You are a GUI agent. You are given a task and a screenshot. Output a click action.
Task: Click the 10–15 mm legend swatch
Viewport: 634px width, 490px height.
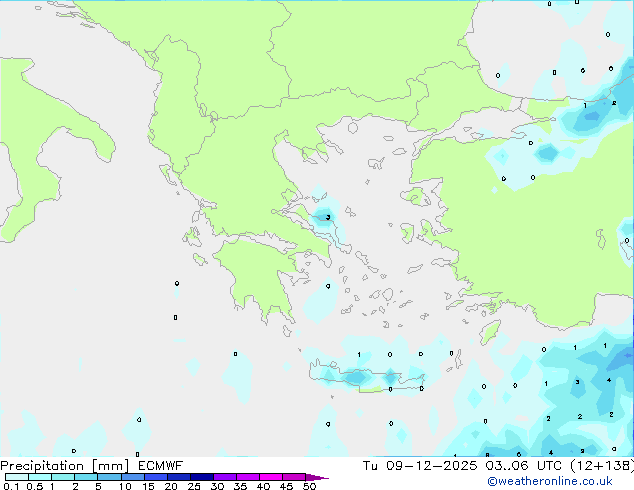coord(132,477)
